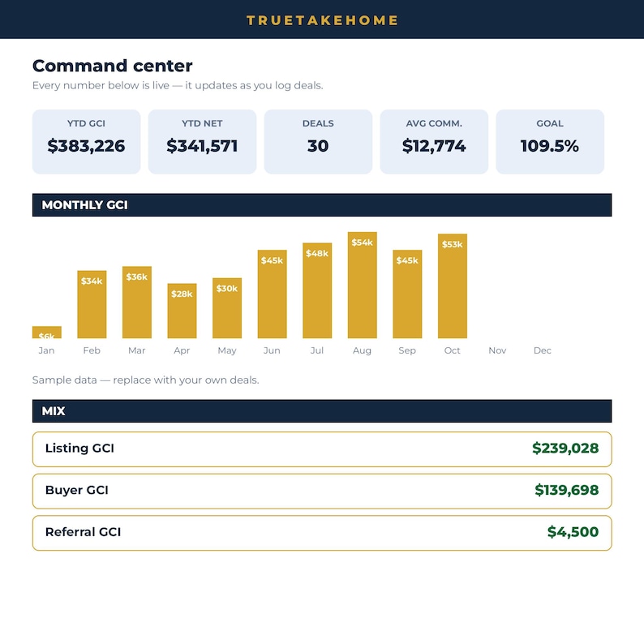Open the Referral GCI row

pyautogui.click(x=322, y=533)
